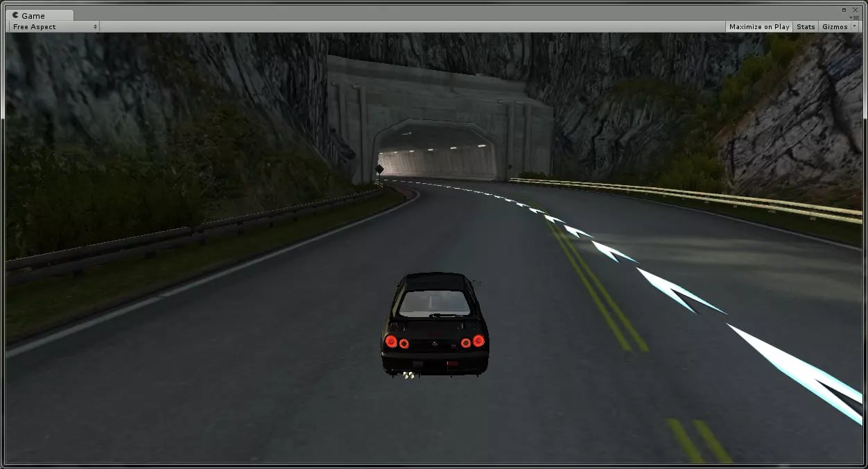The height and width of the screenshot is (469, 868).
Task: Click the road sign beside tunnel entrance
Action: [x=379, y=169]
